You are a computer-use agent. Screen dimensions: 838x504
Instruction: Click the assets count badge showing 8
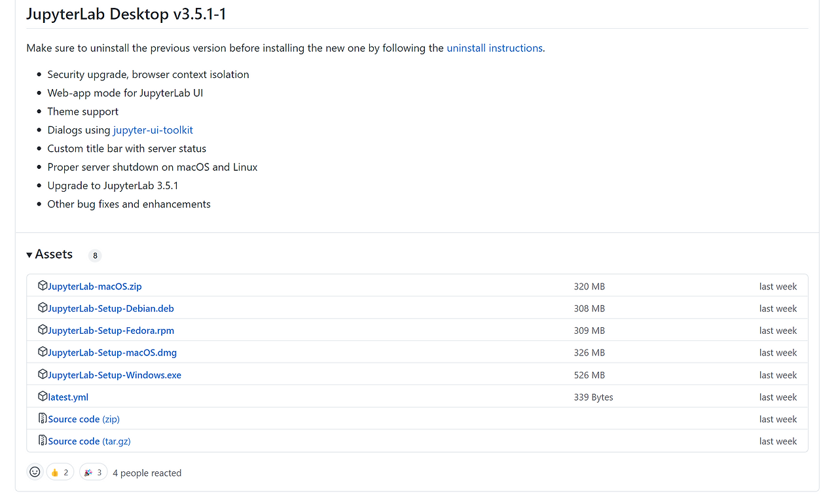95,255
